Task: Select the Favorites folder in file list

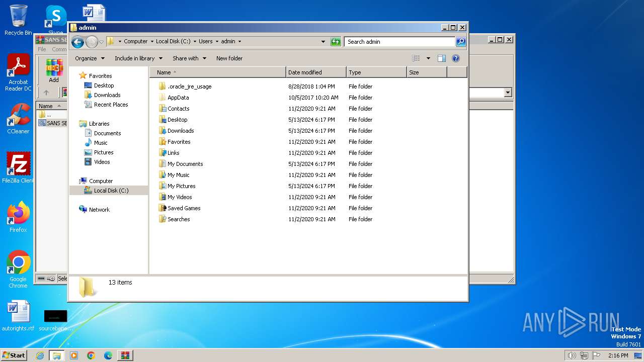Action: [179, 142]
